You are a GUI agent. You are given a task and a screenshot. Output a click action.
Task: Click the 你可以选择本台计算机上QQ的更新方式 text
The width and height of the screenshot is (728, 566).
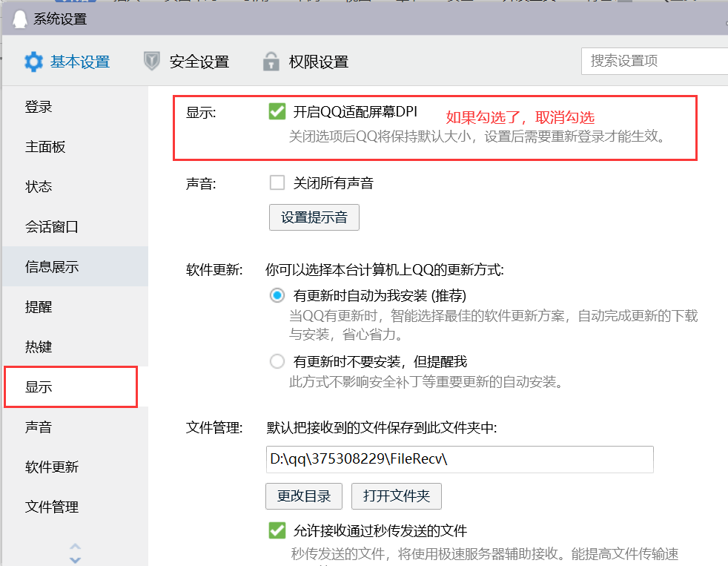point(384,269)
